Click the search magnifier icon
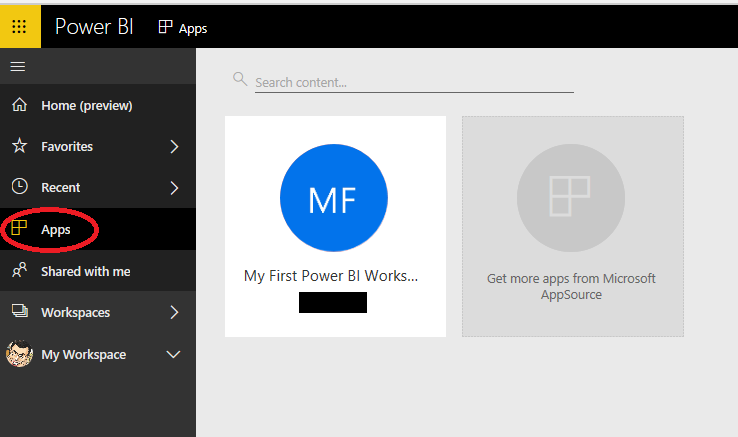The width and height of the screenshot is (738, 437). [x=240, y=79]
